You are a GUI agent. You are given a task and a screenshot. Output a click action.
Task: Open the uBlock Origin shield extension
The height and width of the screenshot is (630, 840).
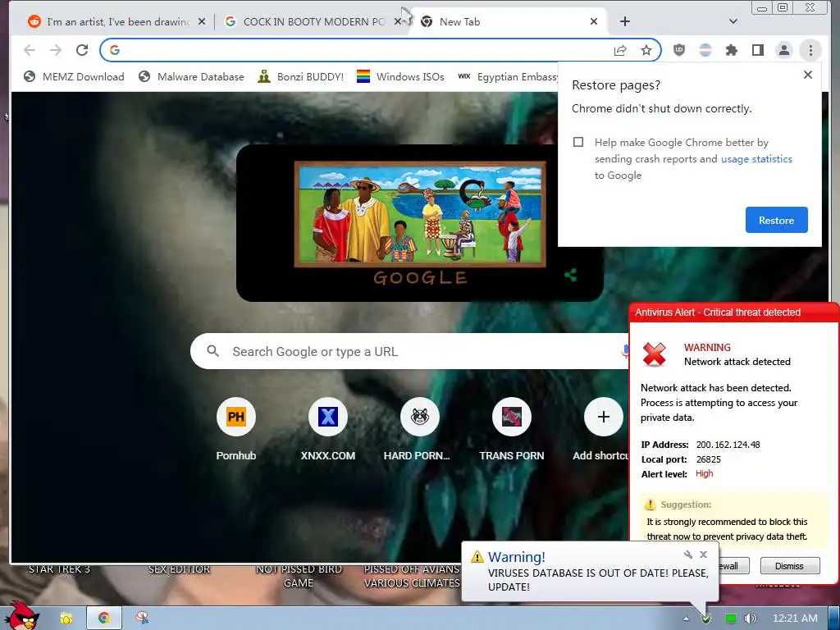pos(679,50)
